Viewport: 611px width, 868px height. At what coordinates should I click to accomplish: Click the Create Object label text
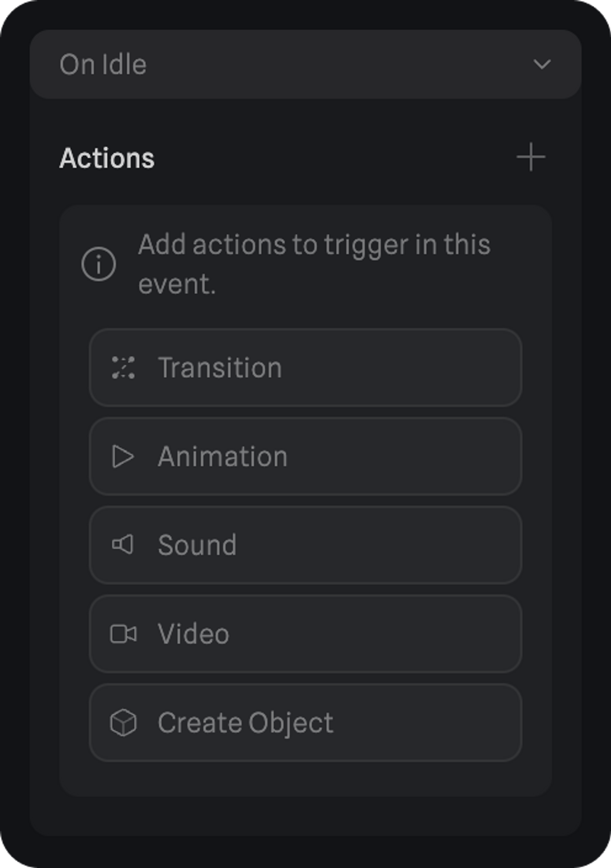[245, 722]
